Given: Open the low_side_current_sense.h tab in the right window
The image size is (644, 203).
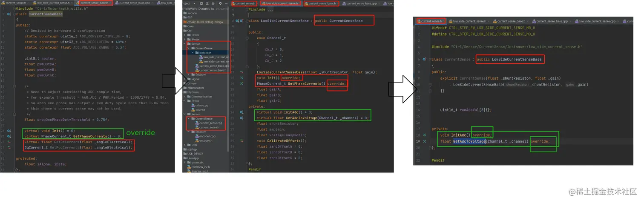Looking at the screenshot, I should click(x=468, y=21).
